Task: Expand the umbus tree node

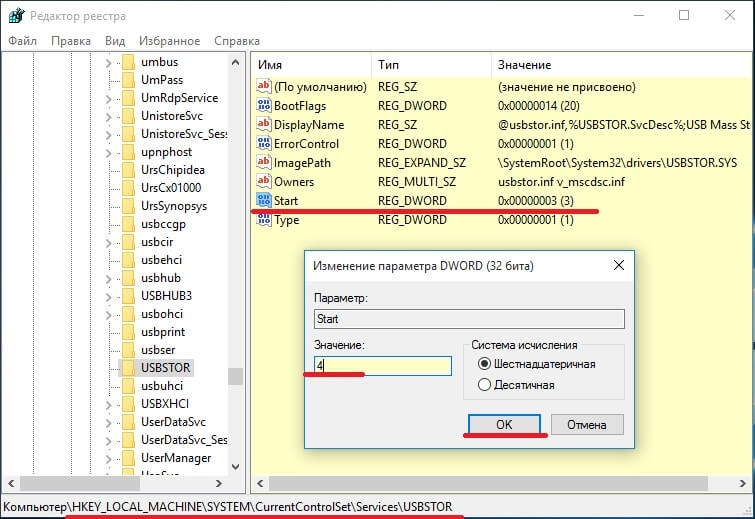Action: [109, 62]
